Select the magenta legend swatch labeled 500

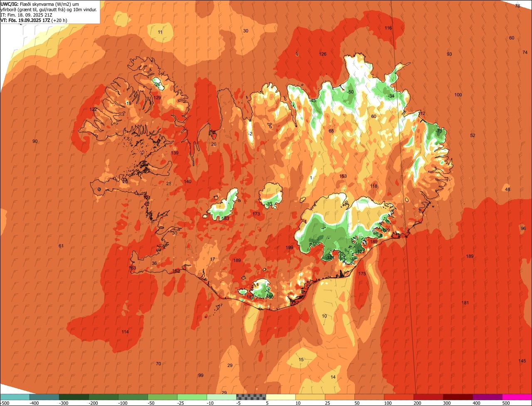[x=517, y=397]
